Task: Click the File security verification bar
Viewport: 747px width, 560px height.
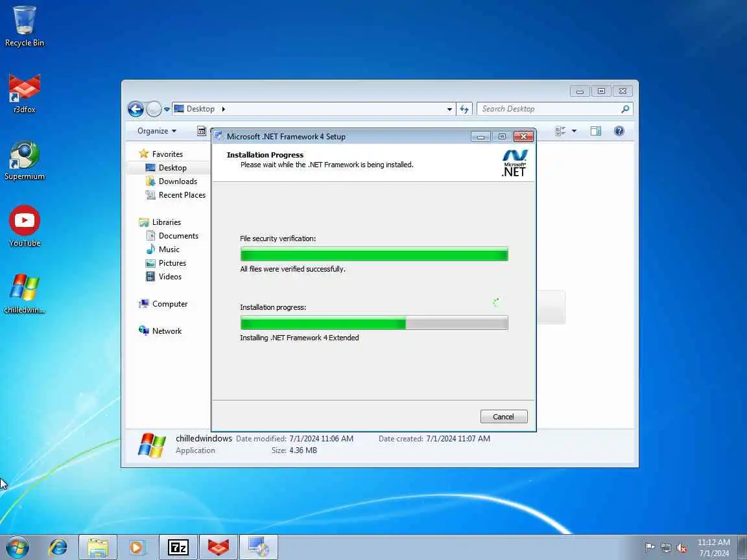Action: 374,254
